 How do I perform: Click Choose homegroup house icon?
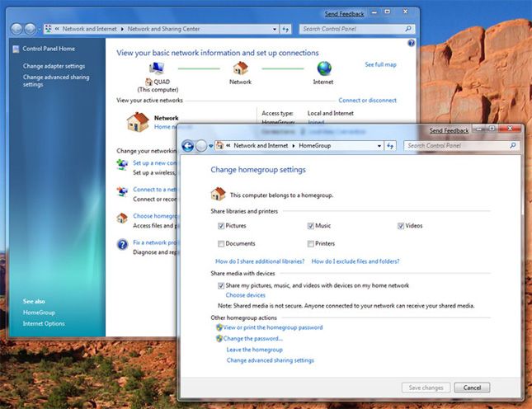(x=122, y=218)
